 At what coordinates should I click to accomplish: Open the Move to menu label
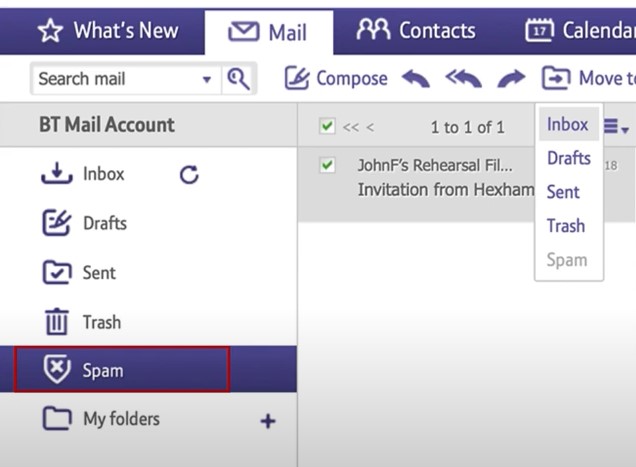[x=607, y=78]
